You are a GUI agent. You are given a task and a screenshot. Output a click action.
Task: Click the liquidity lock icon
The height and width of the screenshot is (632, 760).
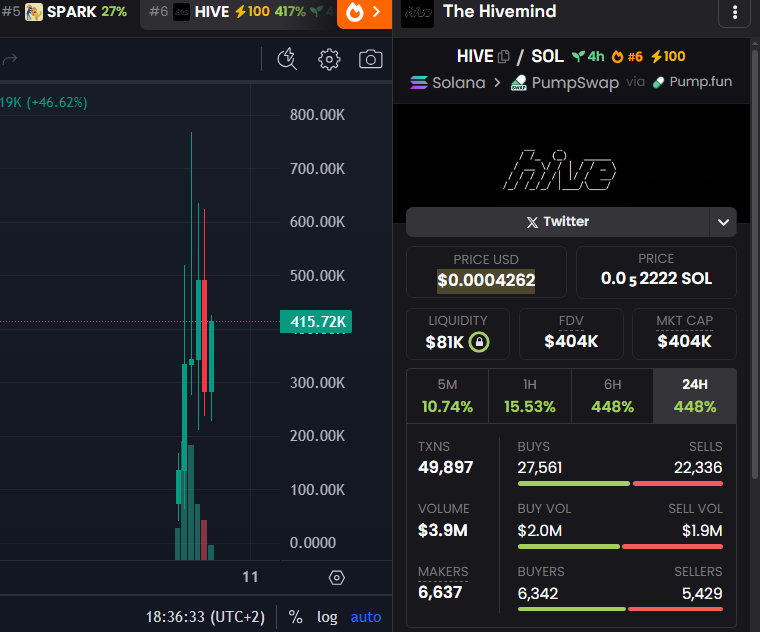click(479, 342)
